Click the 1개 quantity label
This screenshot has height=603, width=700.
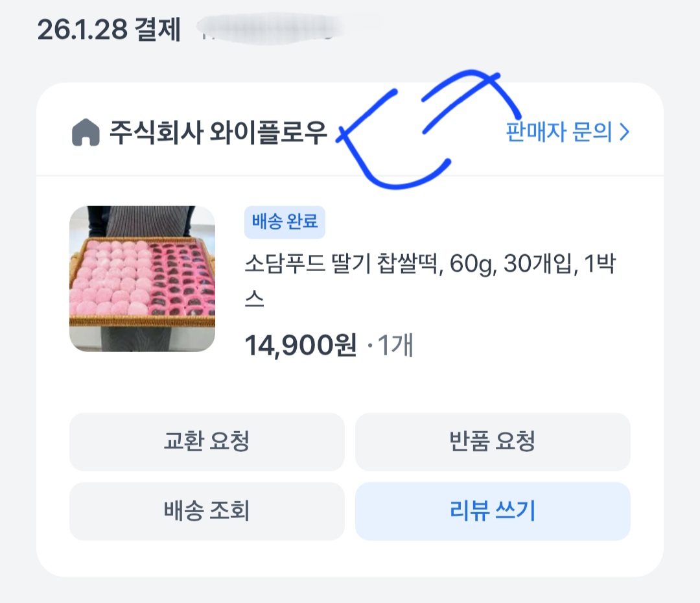(x=395, y=346)
